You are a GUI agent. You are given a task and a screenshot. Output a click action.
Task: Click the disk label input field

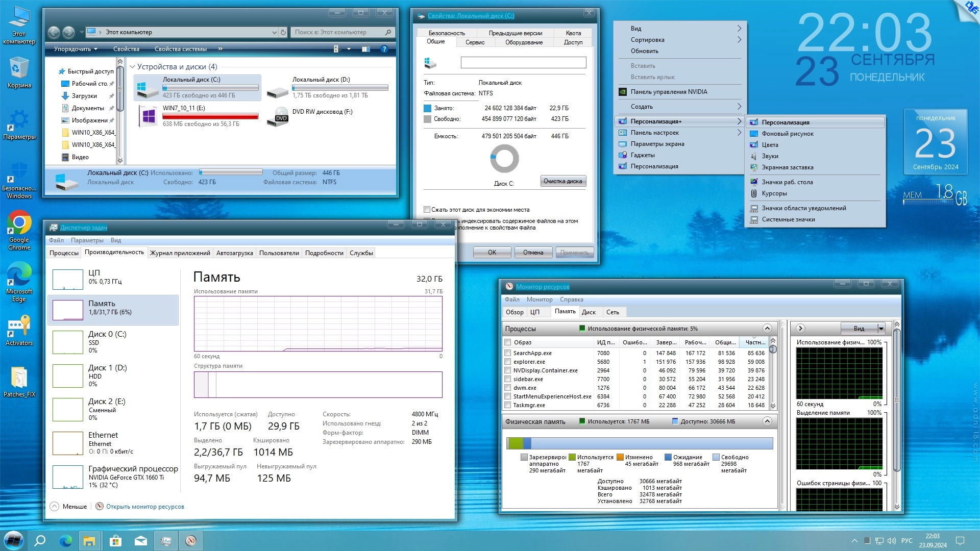tap(523, 63)
